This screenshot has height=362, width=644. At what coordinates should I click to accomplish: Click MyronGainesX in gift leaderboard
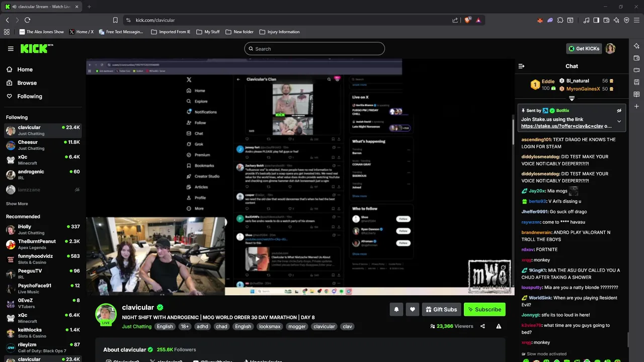pyautogui.click(x=583, y=89)
